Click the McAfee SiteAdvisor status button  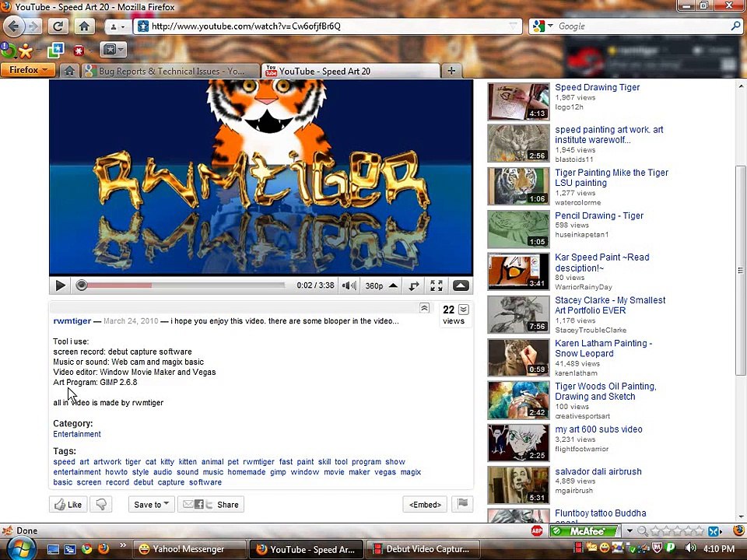click(585, 530)
